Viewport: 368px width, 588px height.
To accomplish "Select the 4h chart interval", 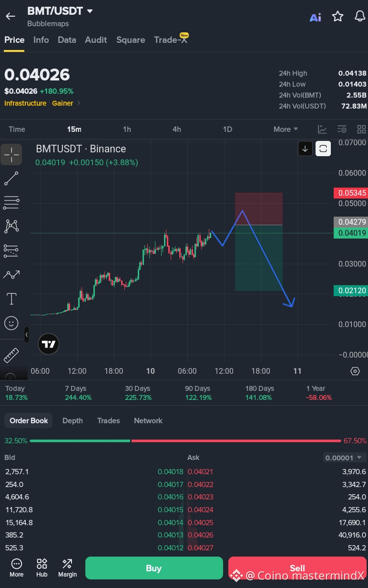I will (x=177, y=130).
